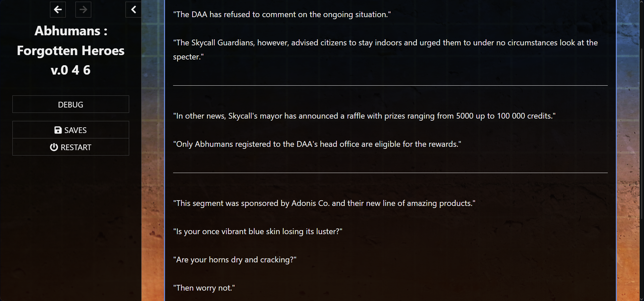Open the DEBUG menu
Screen dimensions: 644x301
pos(71,104)
